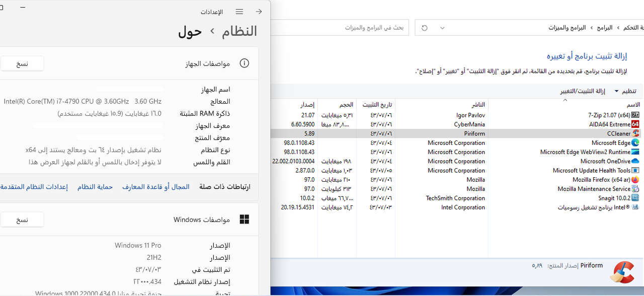Open the address bar history dropdown
The height and width of the screenshot is (296, 644).
click(x=442, y=28)
